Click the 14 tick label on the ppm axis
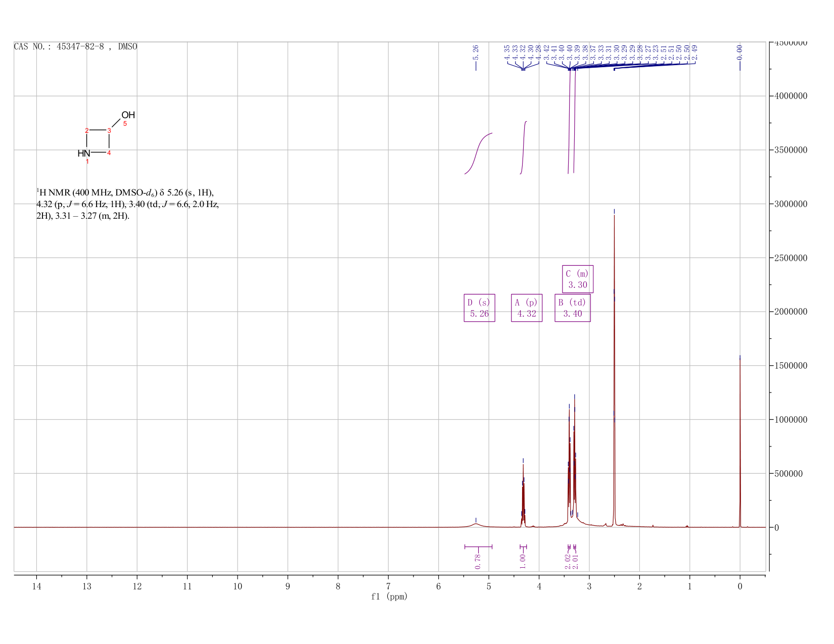This screenshot has height=644, width=834. pyautogui.click(x=36, y=586)
